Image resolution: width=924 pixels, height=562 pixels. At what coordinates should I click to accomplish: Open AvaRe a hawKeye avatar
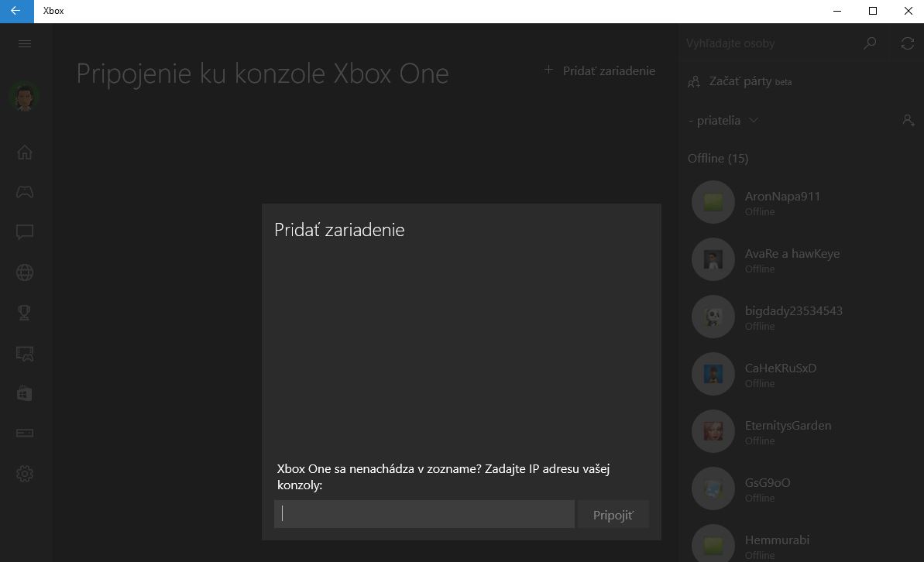[x=713, y=259]
